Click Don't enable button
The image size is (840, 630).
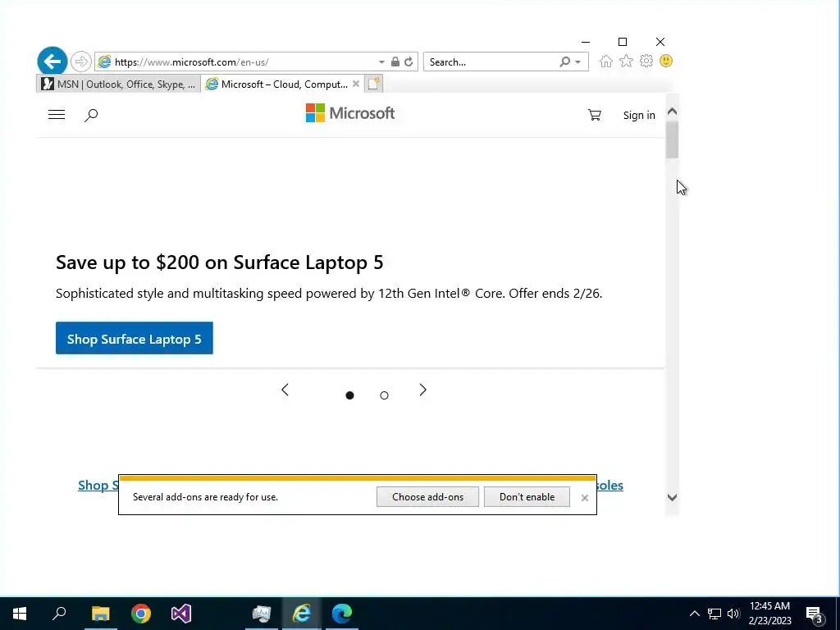pyautogui.click(x=527, y=496)
